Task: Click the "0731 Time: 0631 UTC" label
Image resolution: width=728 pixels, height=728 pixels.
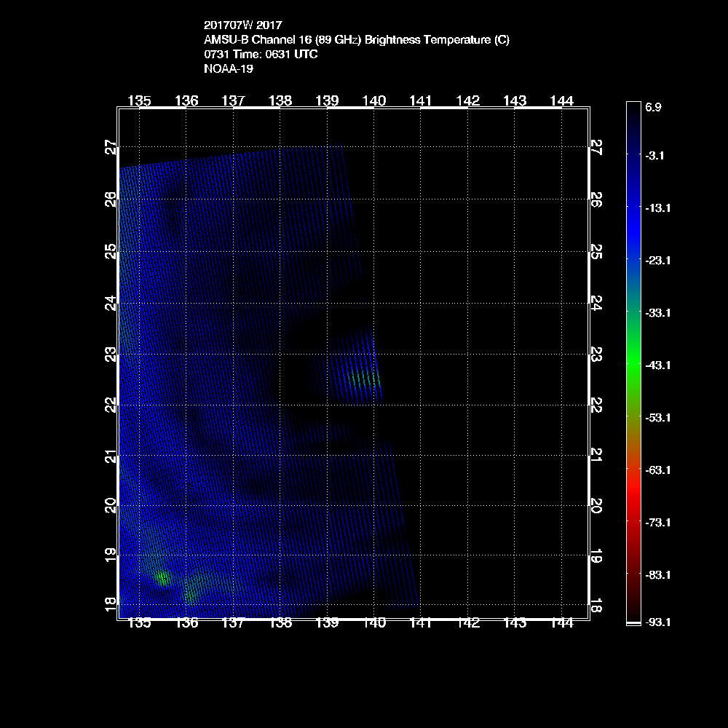Action: pyautogui.click(x=261, y=55)
